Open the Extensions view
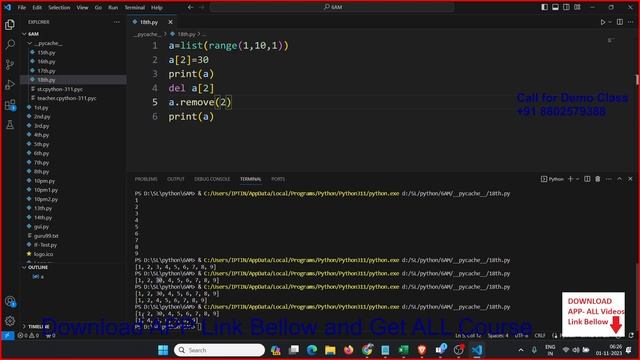The image size is (640, 360). [x=10, y=105]
